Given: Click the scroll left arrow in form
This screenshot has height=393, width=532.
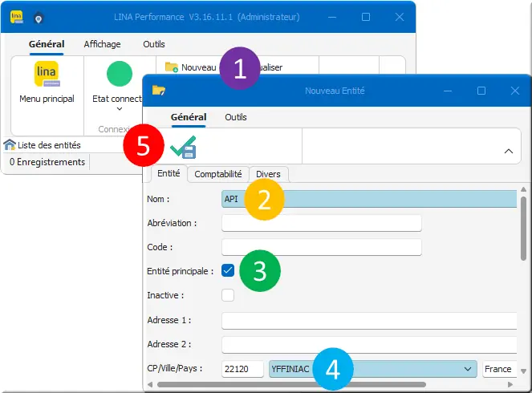Looking at the screenshot, I should (150, 384).
